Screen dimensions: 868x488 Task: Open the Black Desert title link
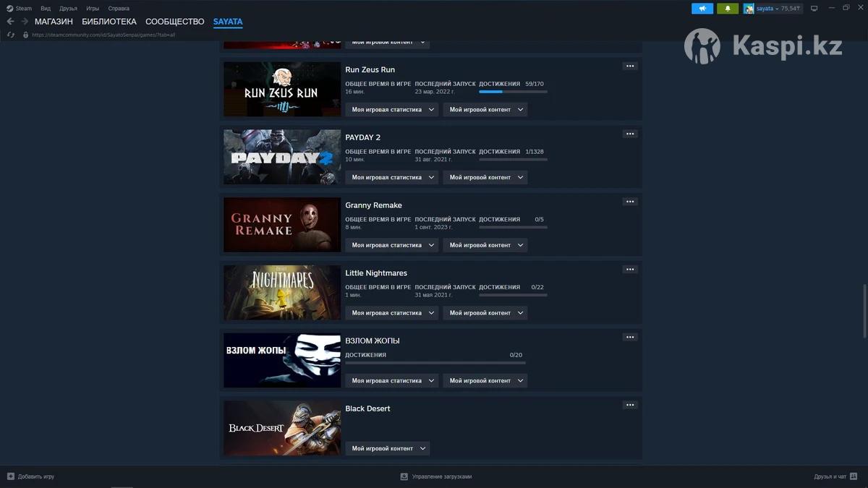tap(367, 408)
